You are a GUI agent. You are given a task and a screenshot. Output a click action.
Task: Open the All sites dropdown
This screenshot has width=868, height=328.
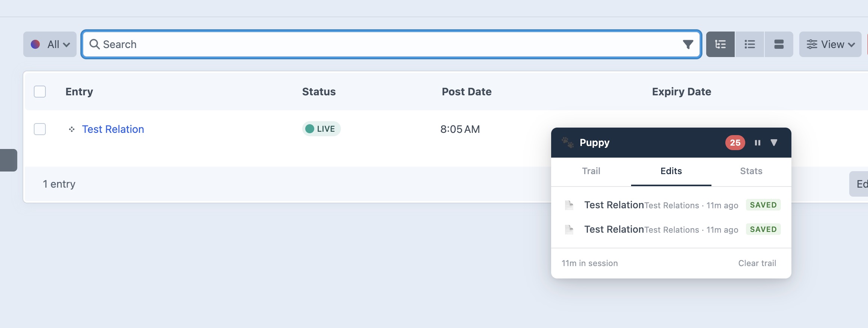click(x=50, y=44)
